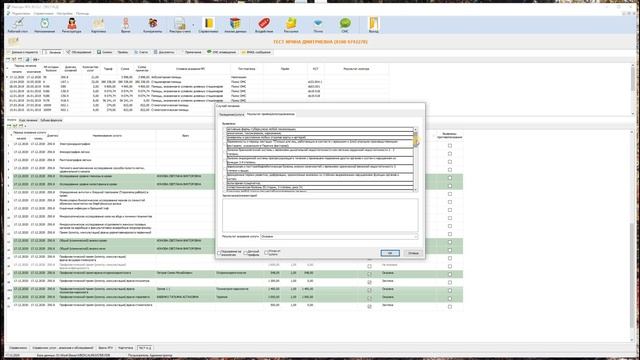
Task: Click the dialog list scrollbar down arrow
Action: click(x=416, y=190)
